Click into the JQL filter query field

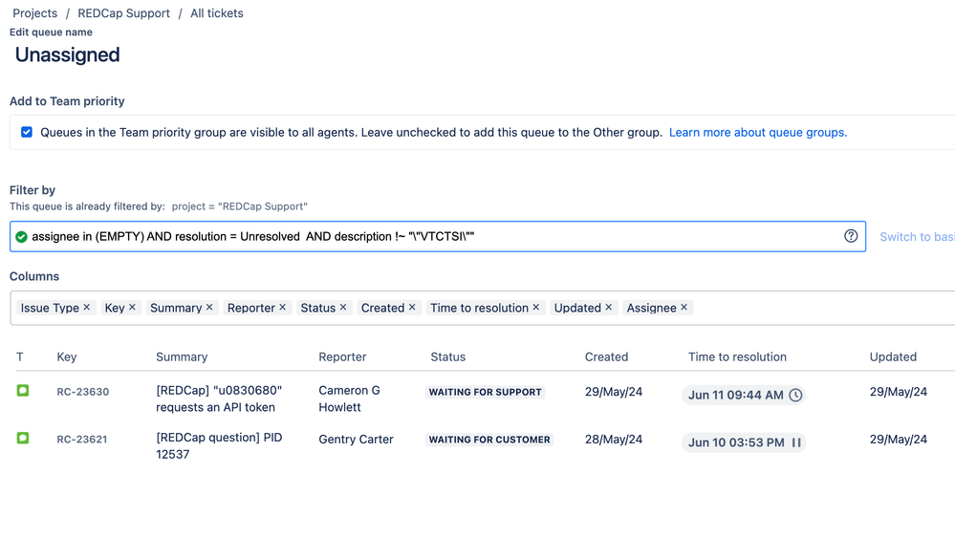click(x=437, y=236)
